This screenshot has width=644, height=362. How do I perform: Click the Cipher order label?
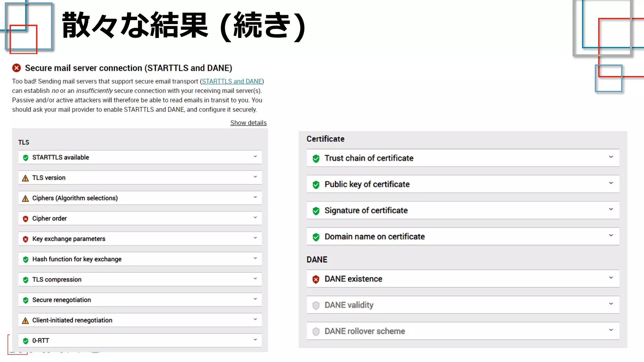click(x=49, y=218)
